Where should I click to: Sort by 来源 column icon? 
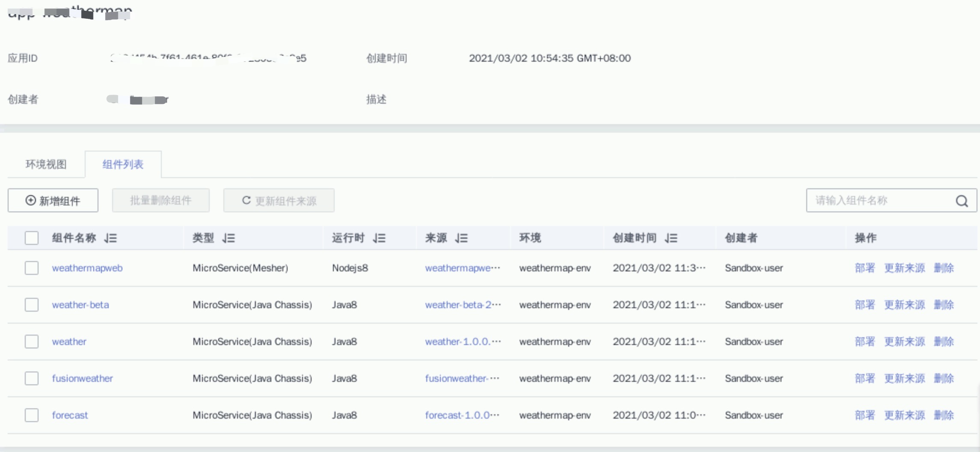pos(461,238)
